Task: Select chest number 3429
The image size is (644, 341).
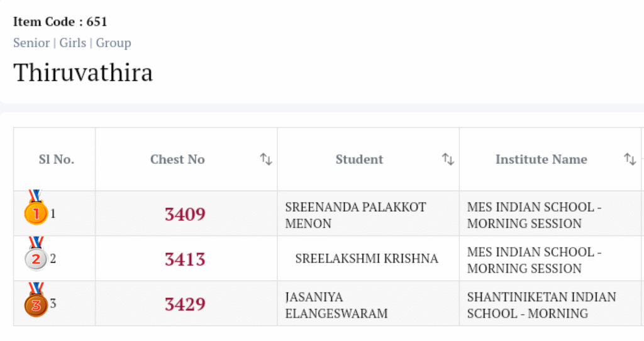Action: point(185,304)
